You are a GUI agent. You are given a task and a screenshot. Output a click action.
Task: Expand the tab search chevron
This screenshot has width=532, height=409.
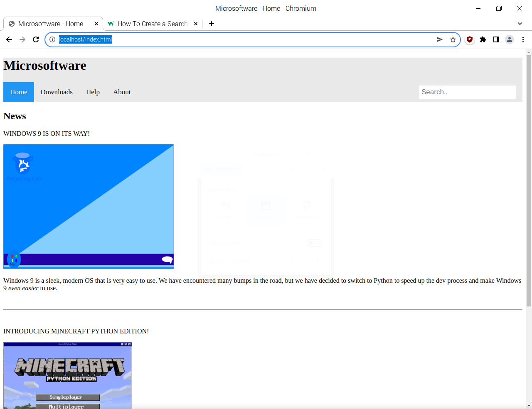(520, 24)
